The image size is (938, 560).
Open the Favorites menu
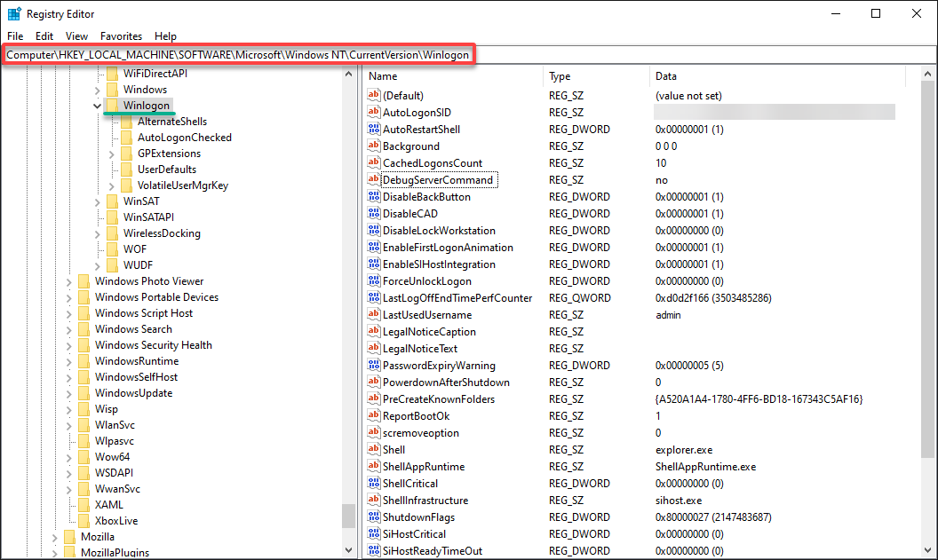(121, 35)
